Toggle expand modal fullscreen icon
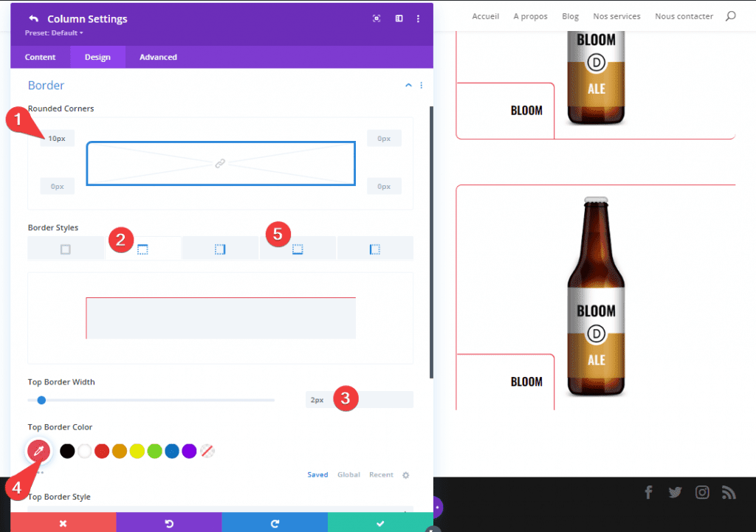 [377, 18]
